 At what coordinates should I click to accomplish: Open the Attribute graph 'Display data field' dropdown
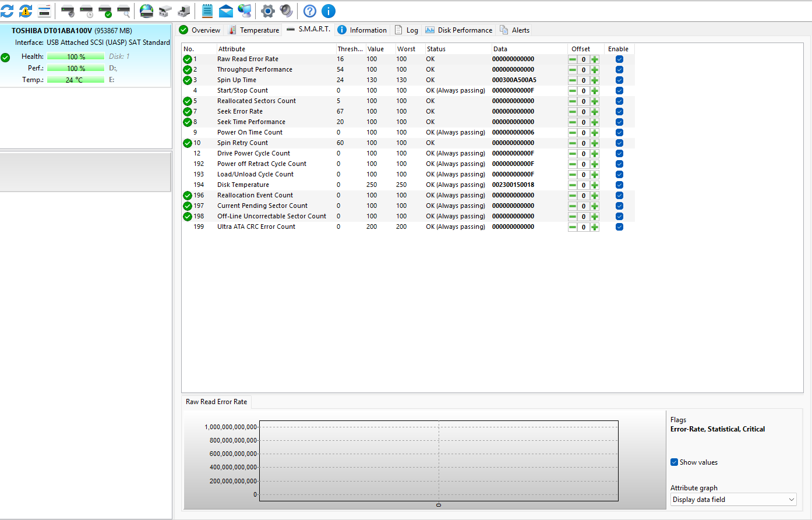tap(733, 500)
